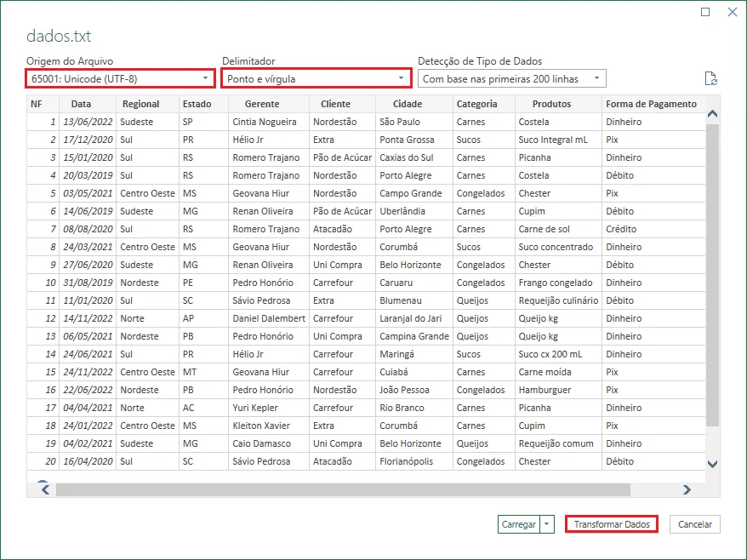
Task: Click the Daniel Dalembert cell
Action: click(269, 318)
